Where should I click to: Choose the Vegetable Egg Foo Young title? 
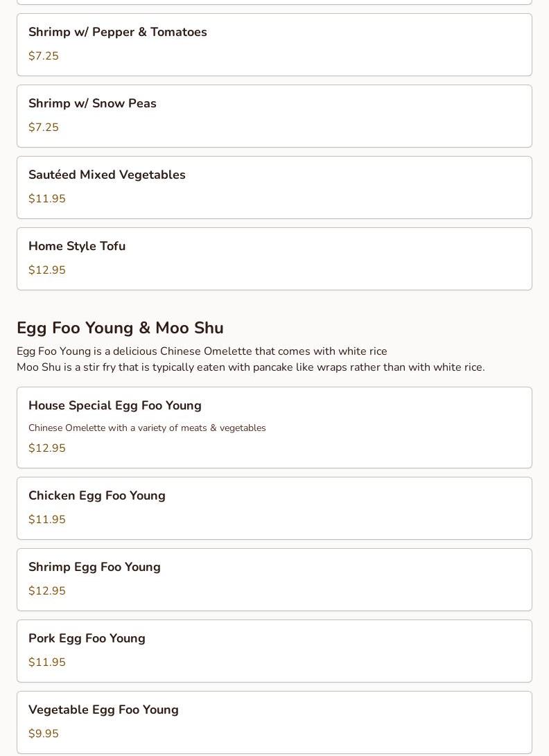pos(103,710)
